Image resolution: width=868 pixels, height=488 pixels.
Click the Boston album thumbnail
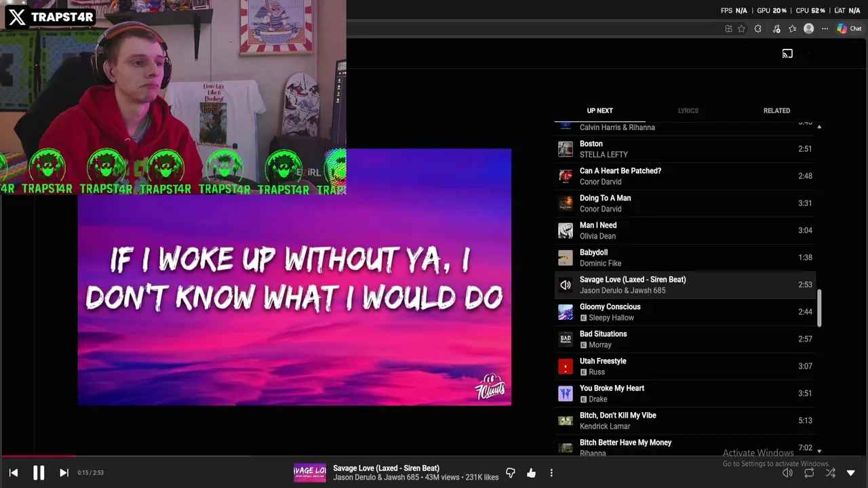pos(565,149)
